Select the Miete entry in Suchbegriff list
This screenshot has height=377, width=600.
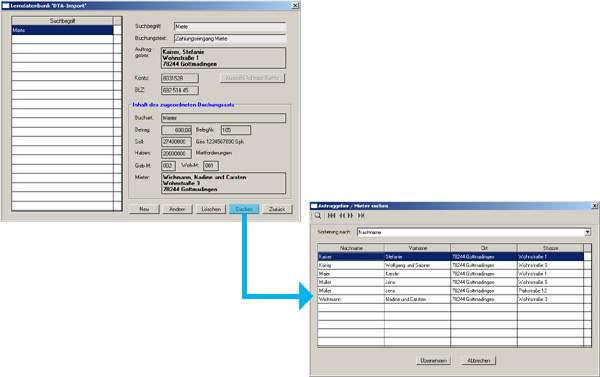coord(62,30)
